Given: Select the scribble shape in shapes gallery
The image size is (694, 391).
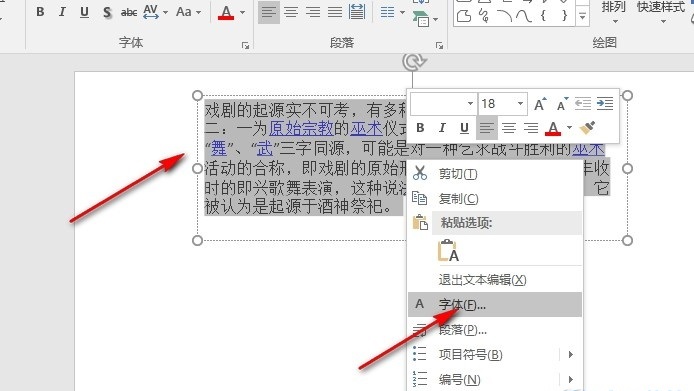Looking at the screenshot, I should [484, 16].
